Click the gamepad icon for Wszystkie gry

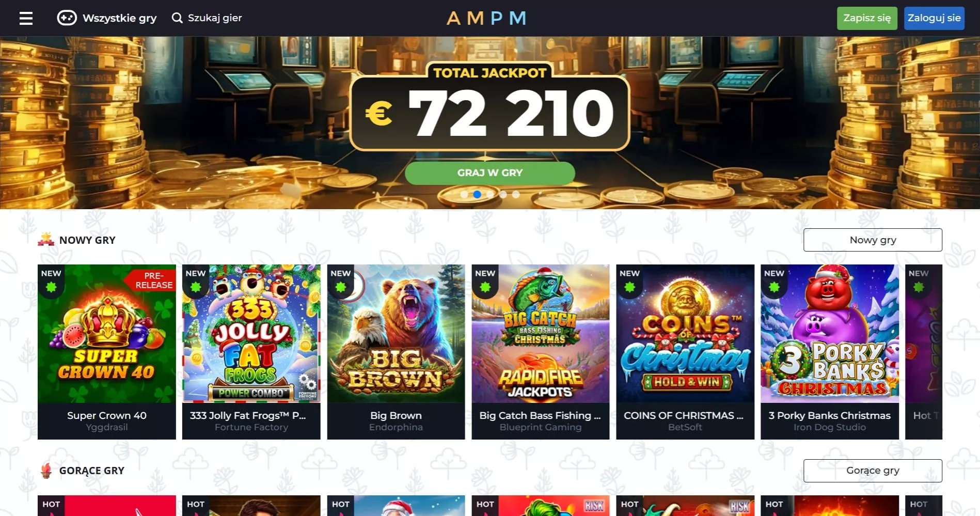67,18
